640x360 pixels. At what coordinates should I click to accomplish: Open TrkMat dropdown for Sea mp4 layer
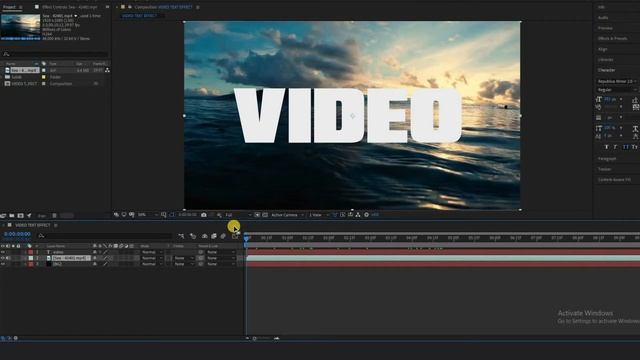point(184,258)
